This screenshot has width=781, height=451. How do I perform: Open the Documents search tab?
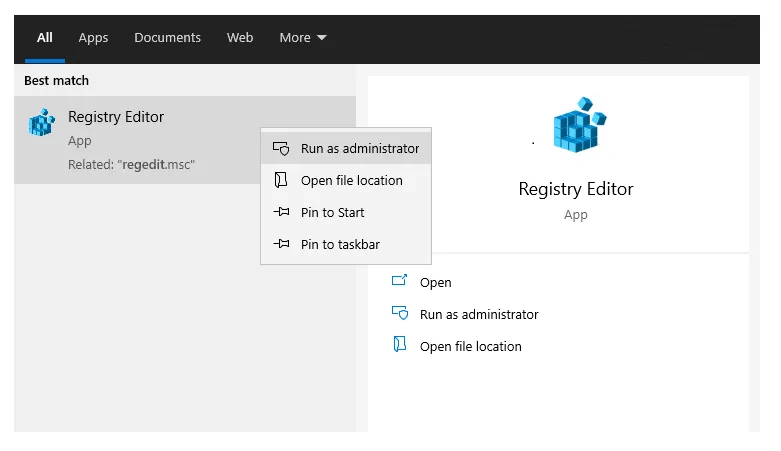coord(167,38)
